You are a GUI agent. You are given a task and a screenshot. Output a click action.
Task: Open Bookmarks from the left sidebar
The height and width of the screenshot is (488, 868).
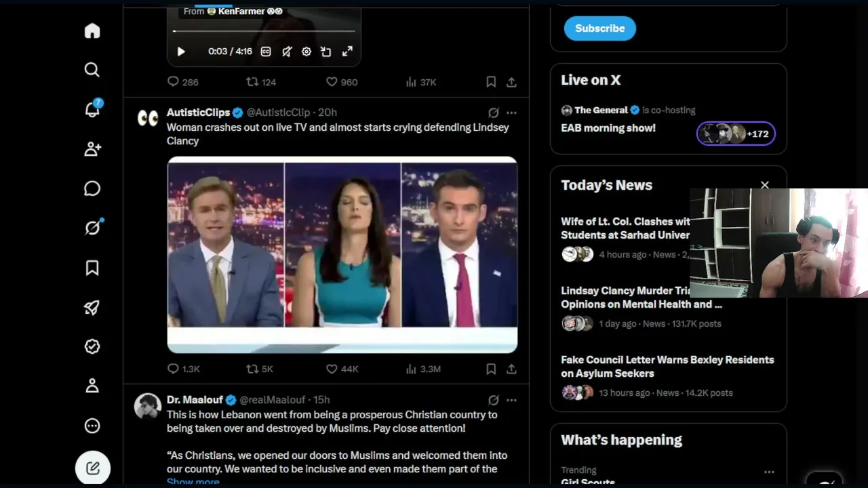click(x=92, y=268)
